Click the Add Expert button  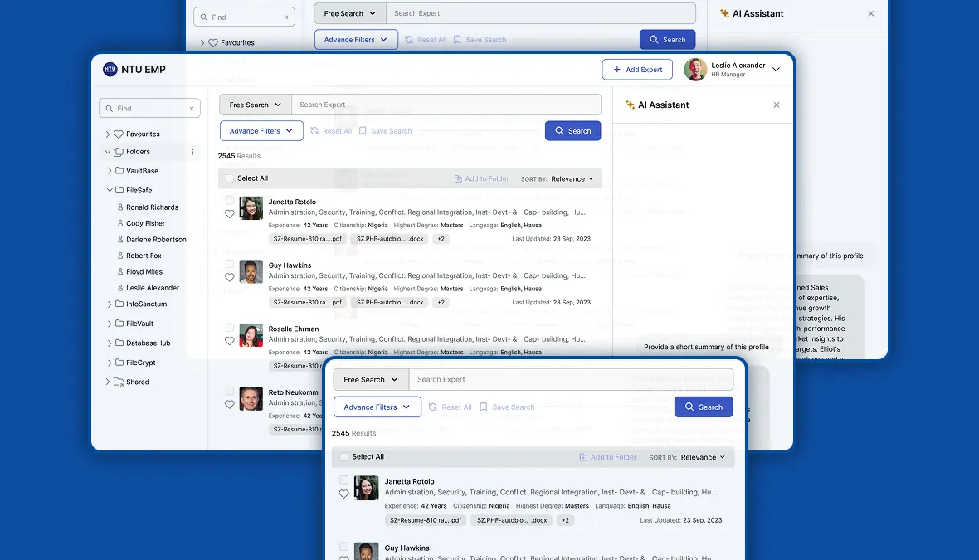click(637, 70)
